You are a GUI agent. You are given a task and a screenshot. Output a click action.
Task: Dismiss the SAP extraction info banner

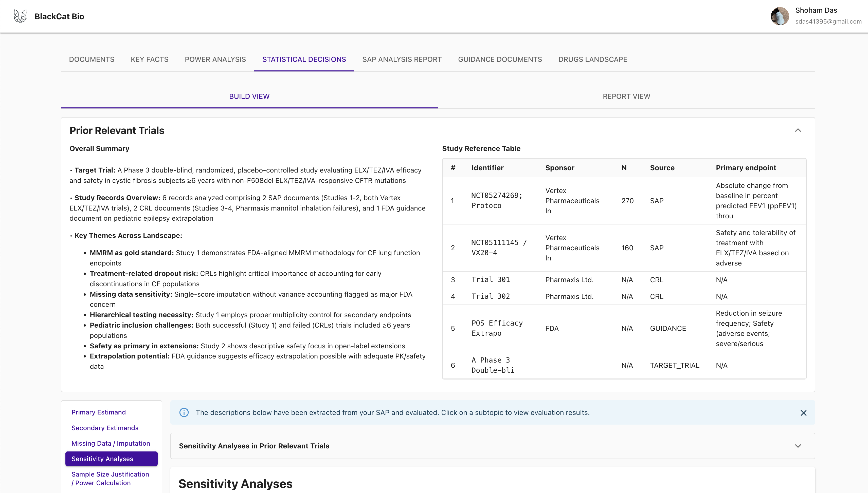[x=803, y=413]
